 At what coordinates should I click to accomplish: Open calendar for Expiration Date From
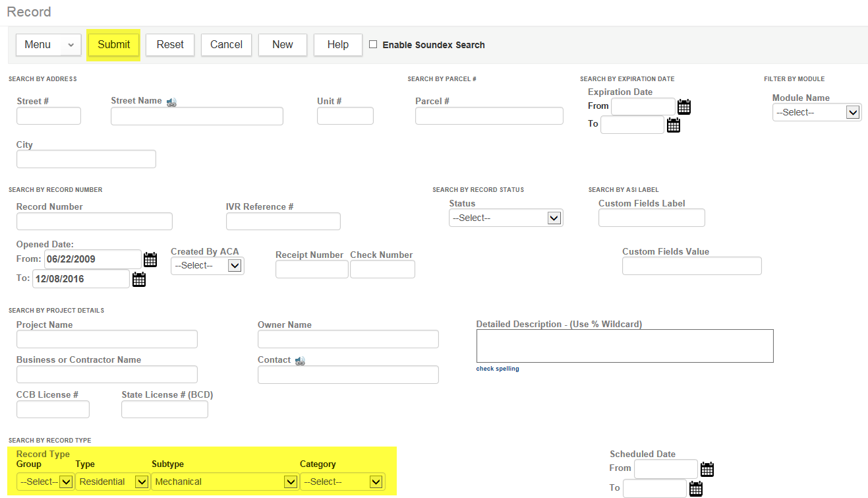tap(684, 107)
